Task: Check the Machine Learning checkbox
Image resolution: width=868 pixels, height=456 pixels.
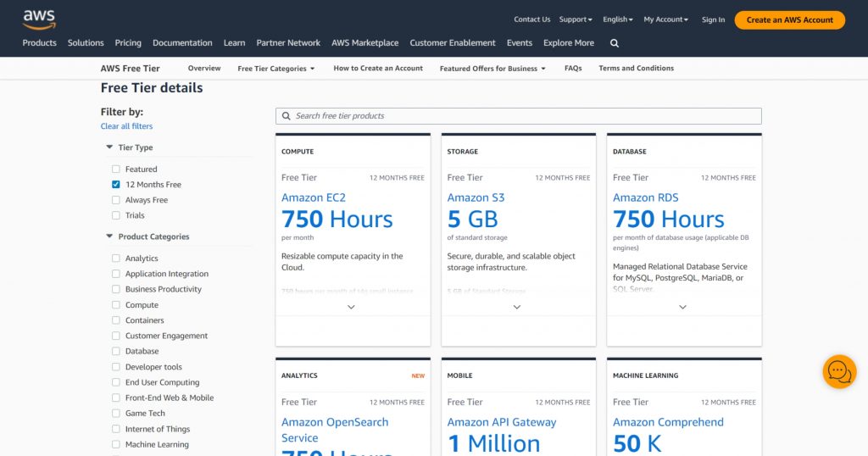Action: pos(115,444)
